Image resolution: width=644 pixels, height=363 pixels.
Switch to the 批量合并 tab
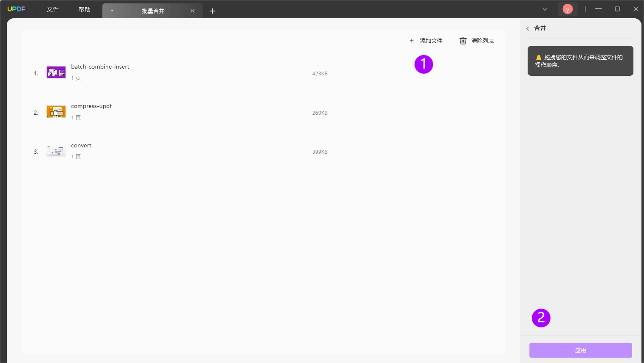[x=153, y=11]
